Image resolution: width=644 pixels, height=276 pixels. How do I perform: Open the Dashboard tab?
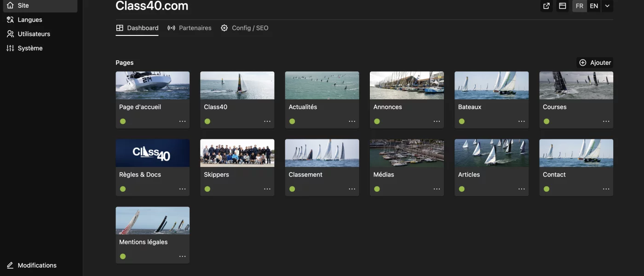[x=137, y=28]
